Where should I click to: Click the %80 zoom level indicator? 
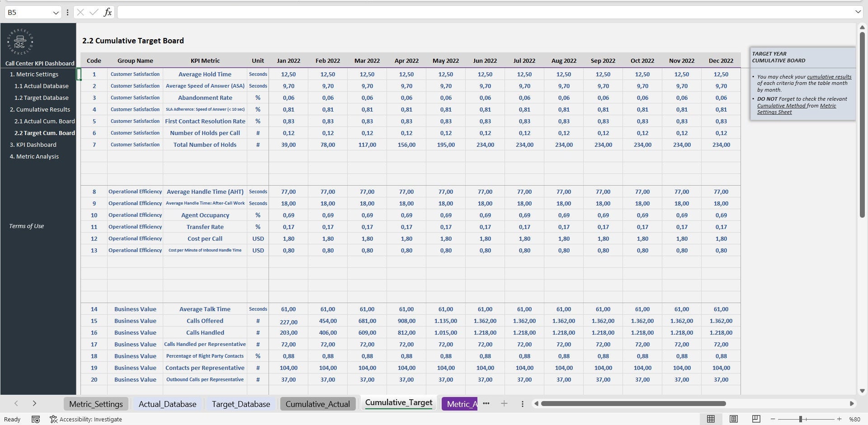click(x=854, y=419)
